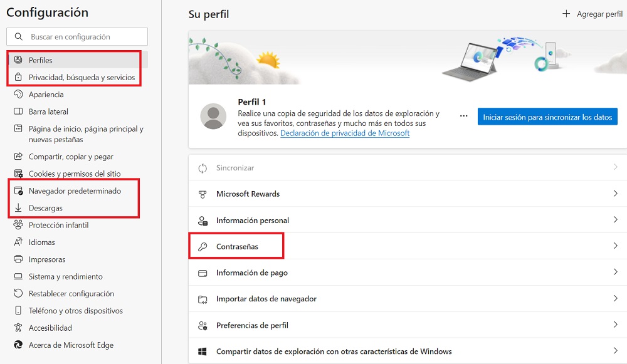
Task: Select Barra lateral in the sidebar
Action: coord(77,112)
